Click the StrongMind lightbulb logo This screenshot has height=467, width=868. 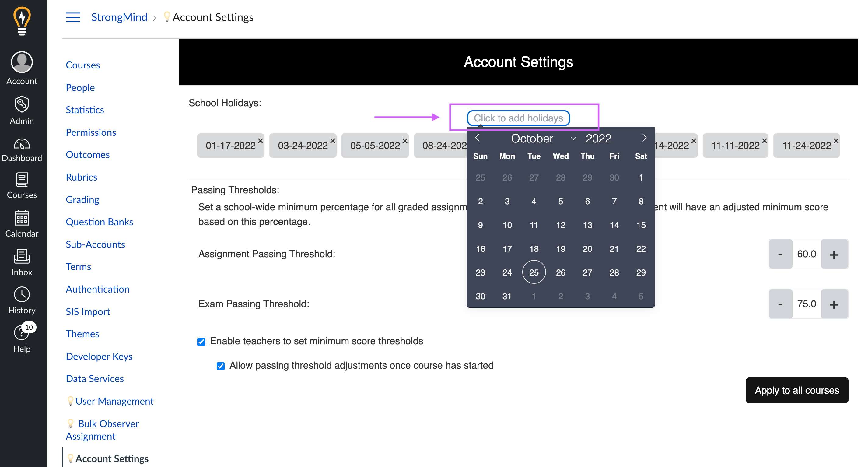pyautogui.click(x=22, y=21)
